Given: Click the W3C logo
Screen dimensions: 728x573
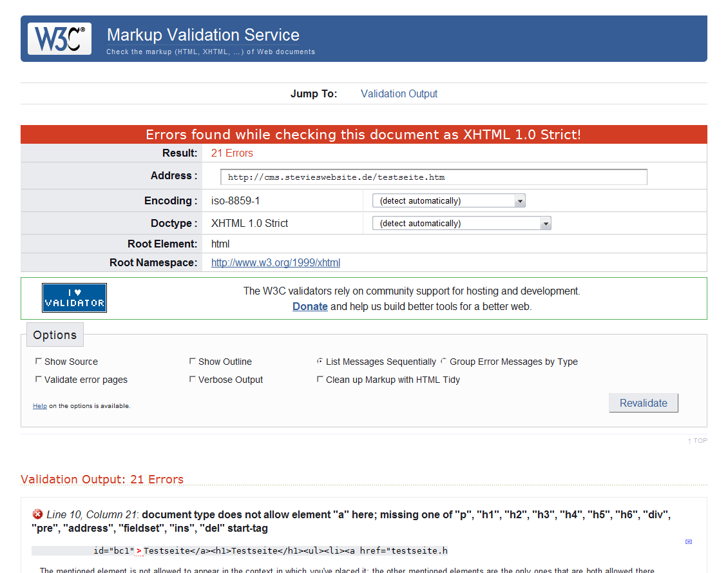Looking at the screenshot, I should point(59,39).
